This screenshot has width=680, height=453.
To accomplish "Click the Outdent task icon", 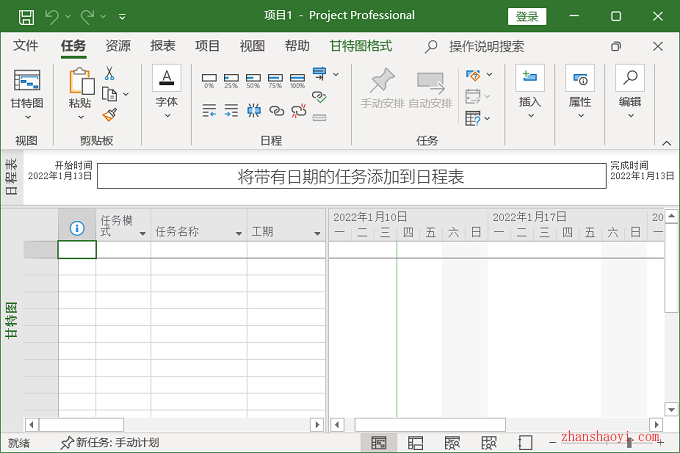I will coord(209,111).
